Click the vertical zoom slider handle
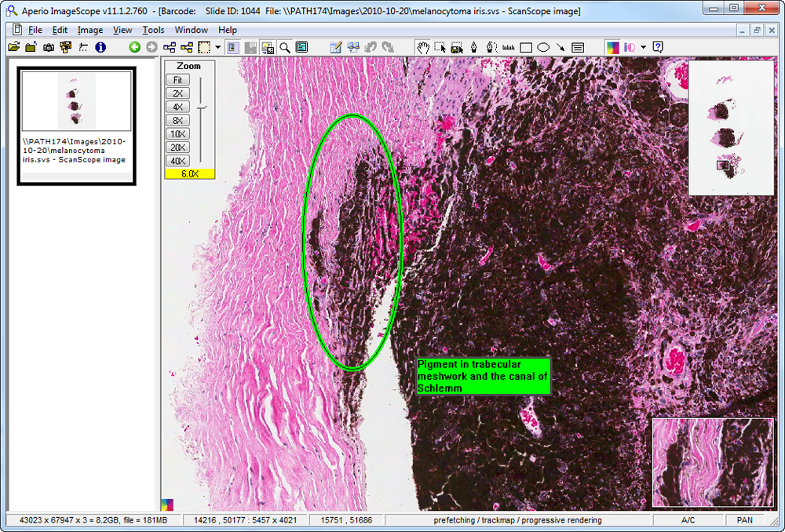This screenshot has height=532, width=785. click(x=202, y=106)
